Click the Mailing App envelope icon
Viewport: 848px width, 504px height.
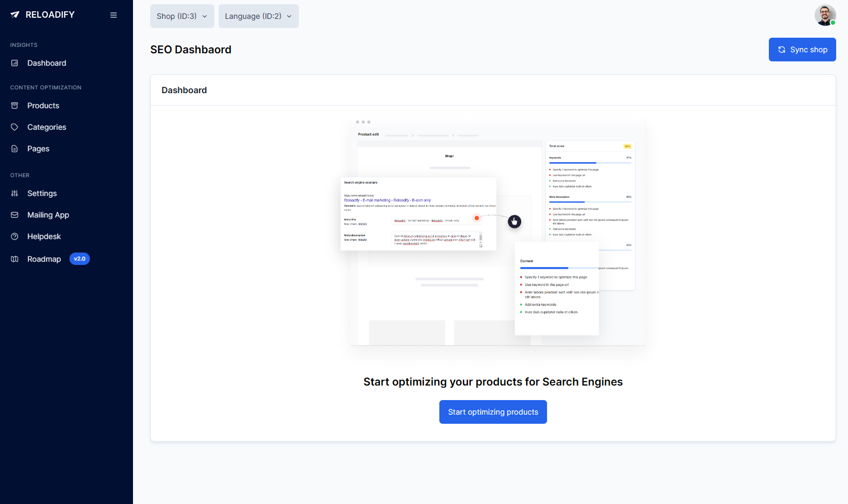pyautogui.click(x=15, y=215)
